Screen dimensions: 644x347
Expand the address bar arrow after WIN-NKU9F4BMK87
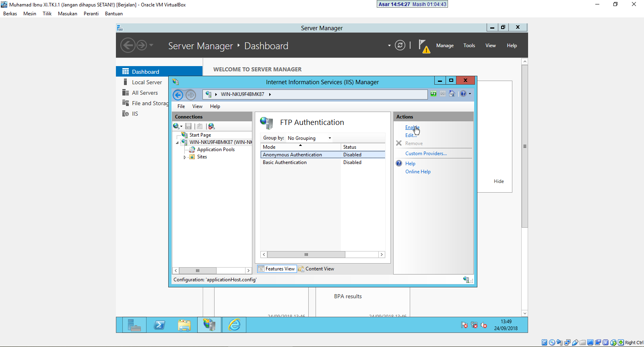[x=270, y=94]
